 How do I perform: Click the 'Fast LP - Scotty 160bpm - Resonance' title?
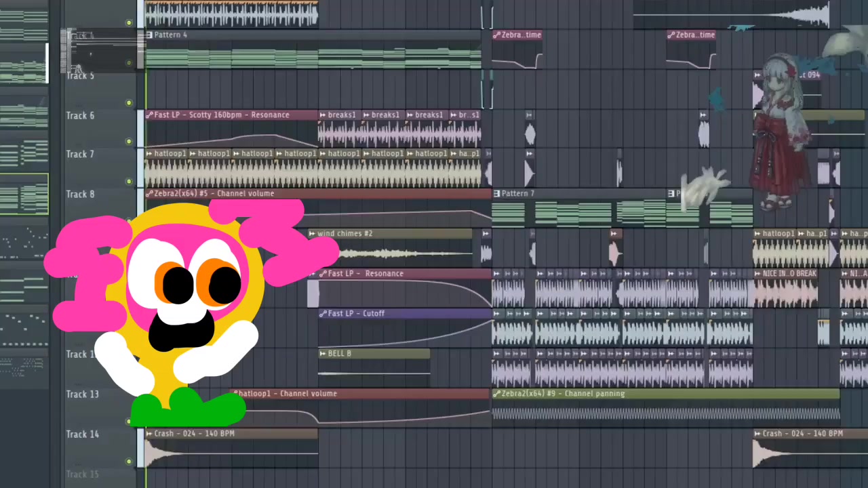point(222,115)
